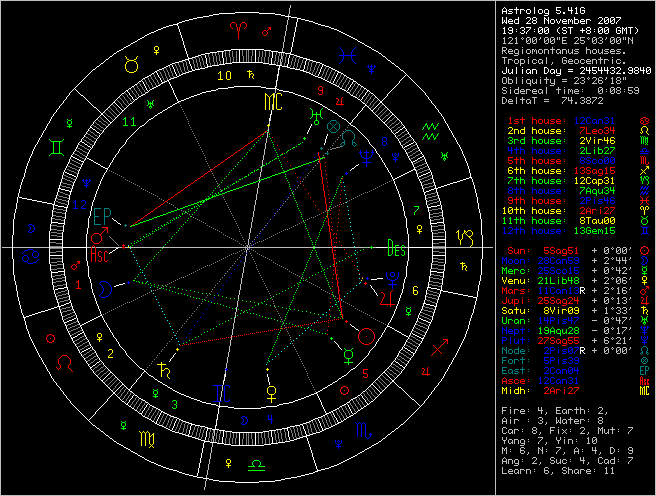The height and width of the screenshot is (496, 656).
Task: Select the 'Regiomontanus houses.' line
Action: pyautogui.click(x=564, y=51)
